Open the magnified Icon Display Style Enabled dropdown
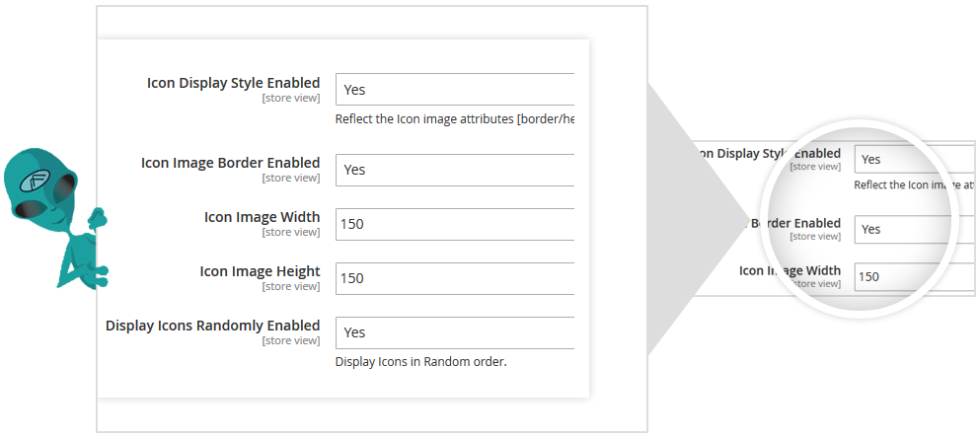 point(908,159)
